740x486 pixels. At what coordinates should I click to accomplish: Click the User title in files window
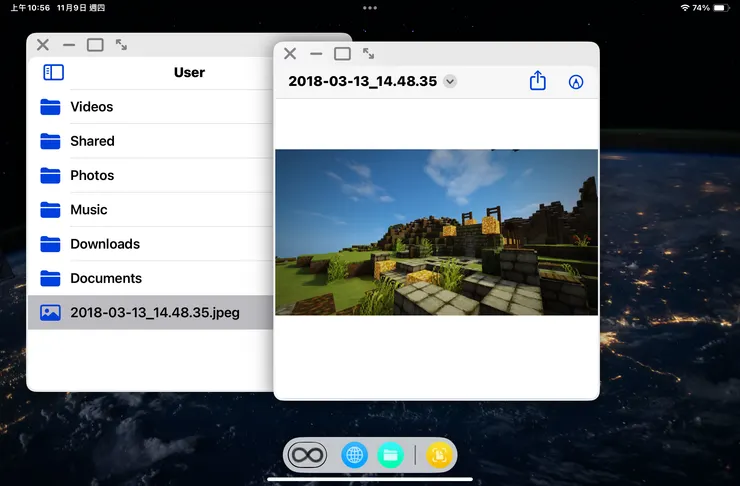point(189,72)
